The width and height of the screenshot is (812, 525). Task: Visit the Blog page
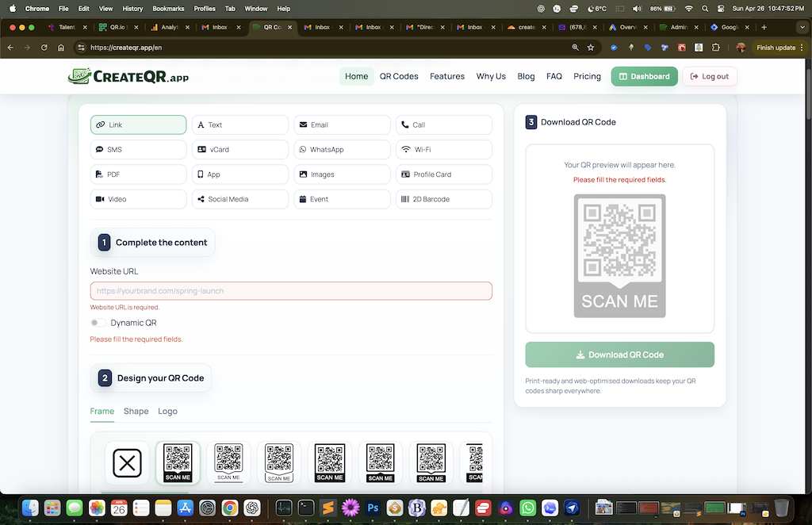coord(526,76)
